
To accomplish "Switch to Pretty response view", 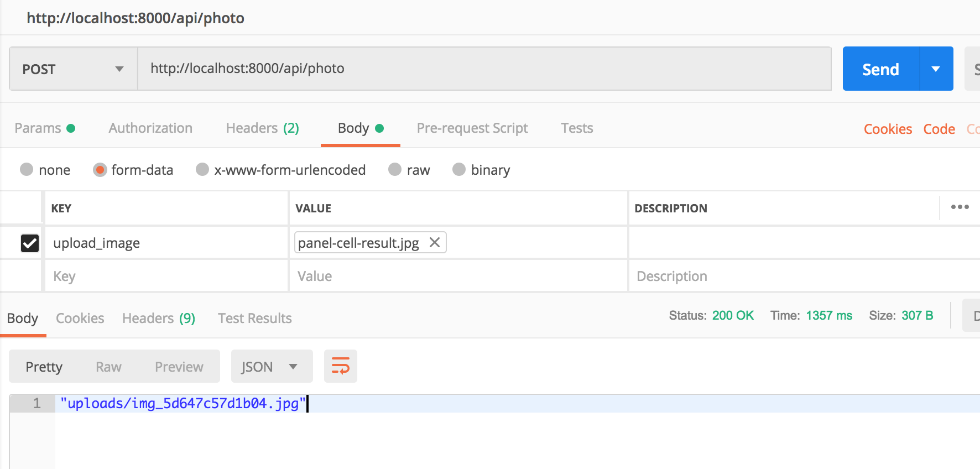I will (x=44, y=367).
